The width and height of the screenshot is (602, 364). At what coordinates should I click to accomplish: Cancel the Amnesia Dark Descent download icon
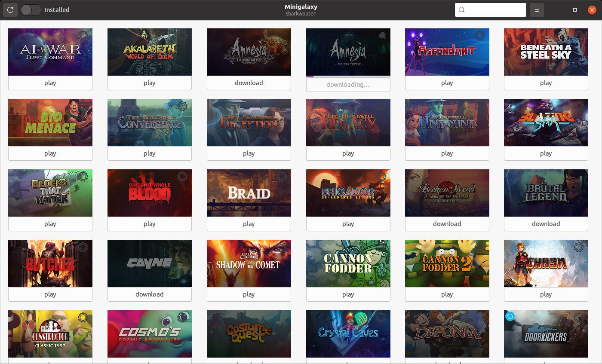(383, 36)
